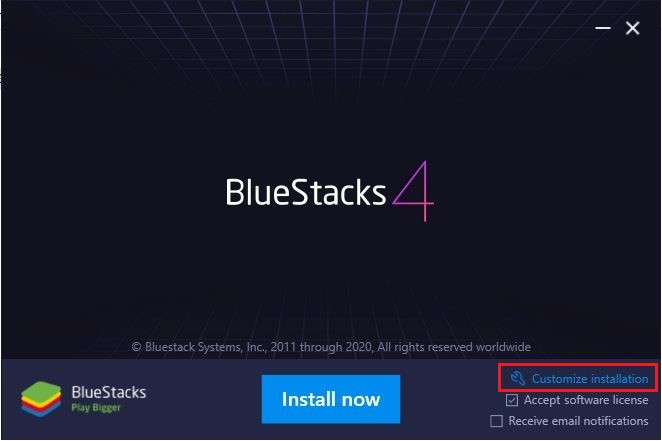Viewport: 662px width, 441px height.
Task: Click the Accept software license label text
Action: (x=586, y=400)
